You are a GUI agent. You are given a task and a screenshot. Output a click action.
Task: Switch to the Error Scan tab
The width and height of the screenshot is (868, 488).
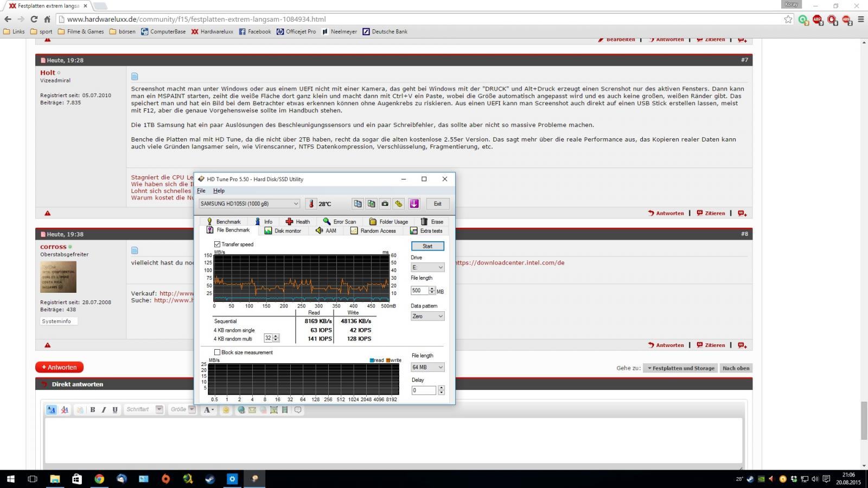tap(340, 221)
